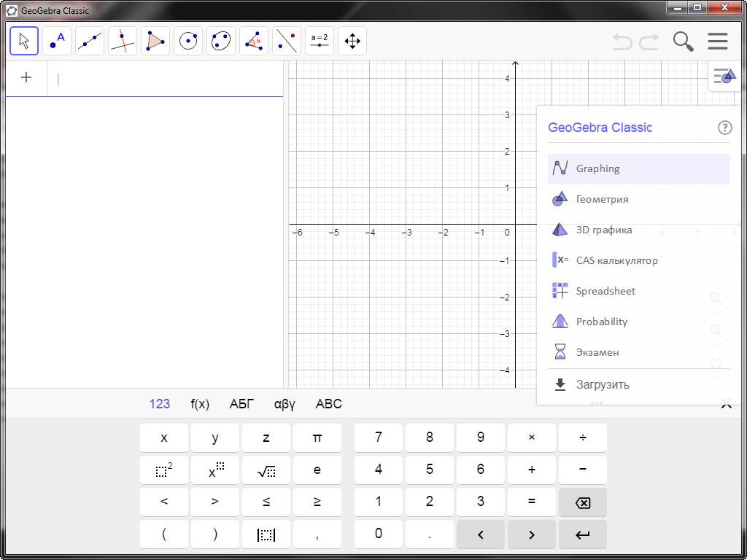Image resolution: width=747 pixels, height=560 pixels.
Task: Tap the backspace key
Action: coord(583,502)
